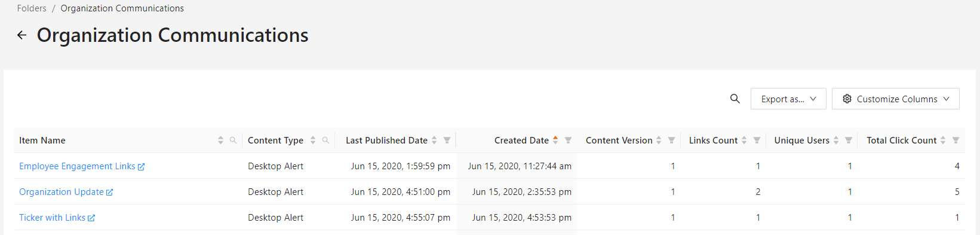Open the table search magnifier icon
This screenshot has width=980, height=235.
[x=735, y=99]
